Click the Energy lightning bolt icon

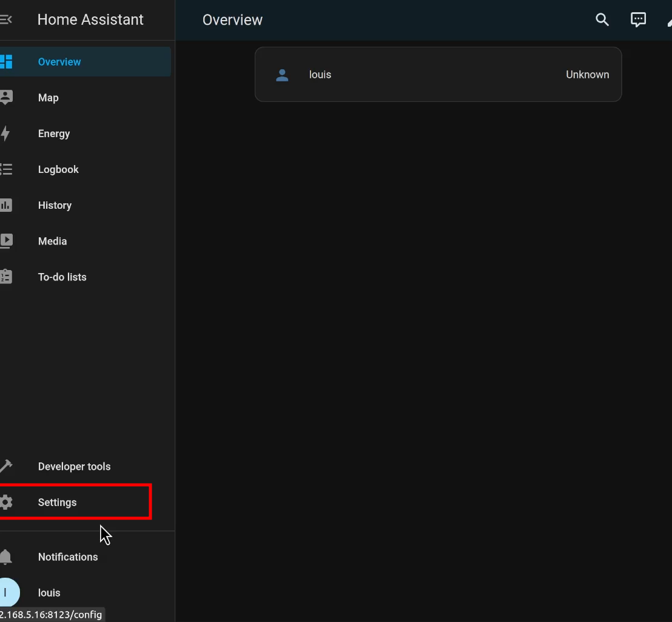tap(5, 134)
